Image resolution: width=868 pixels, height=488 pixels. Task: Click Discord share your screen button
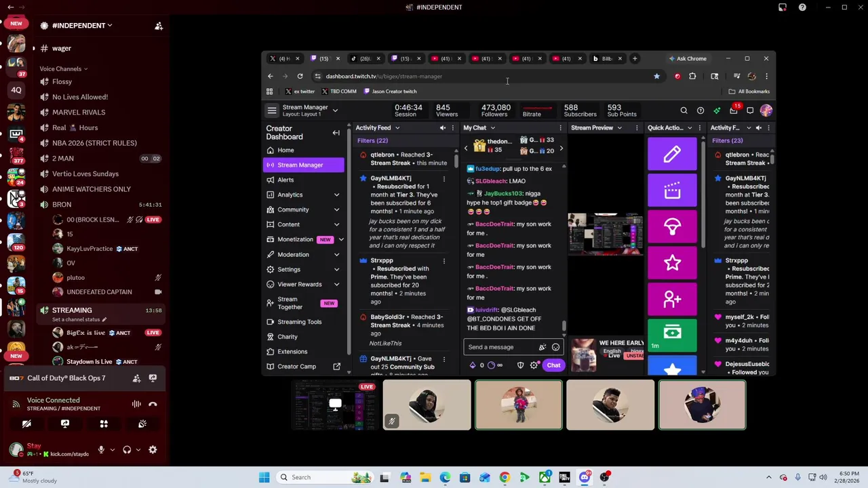[x=65, y=424]
